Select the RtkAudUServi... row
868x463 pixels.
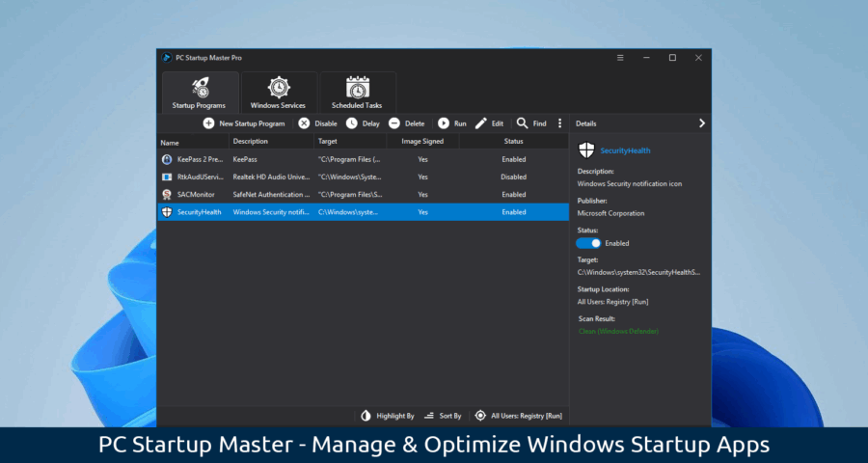(364, 177)
